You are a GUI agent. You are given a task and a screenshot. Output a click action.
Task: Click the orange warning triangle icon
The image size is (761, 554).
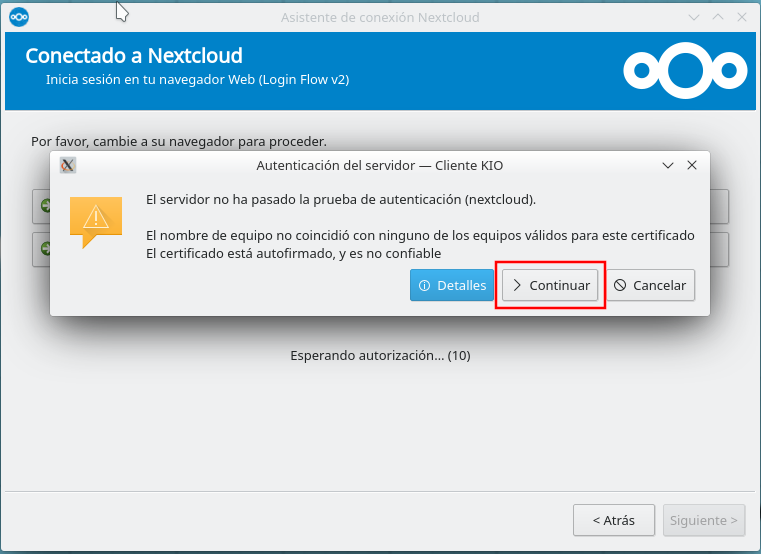click(x=95, y=218)
